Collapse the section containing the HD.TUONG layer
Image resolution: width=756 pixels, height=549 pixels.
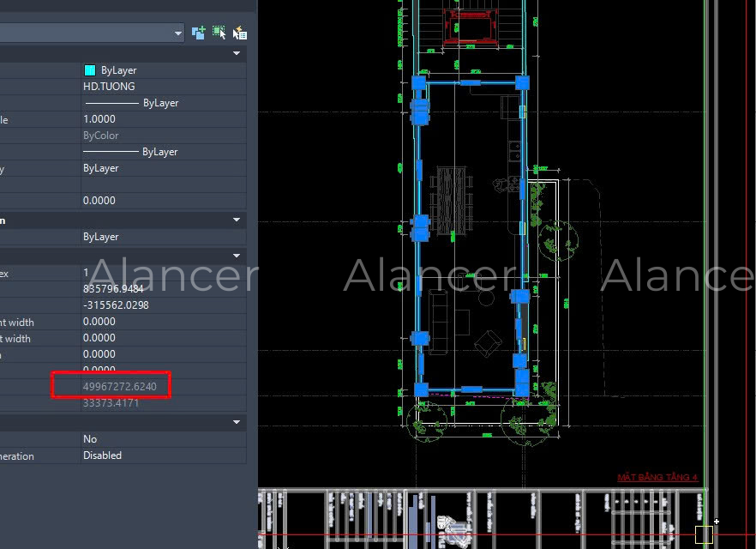(237, 53)
